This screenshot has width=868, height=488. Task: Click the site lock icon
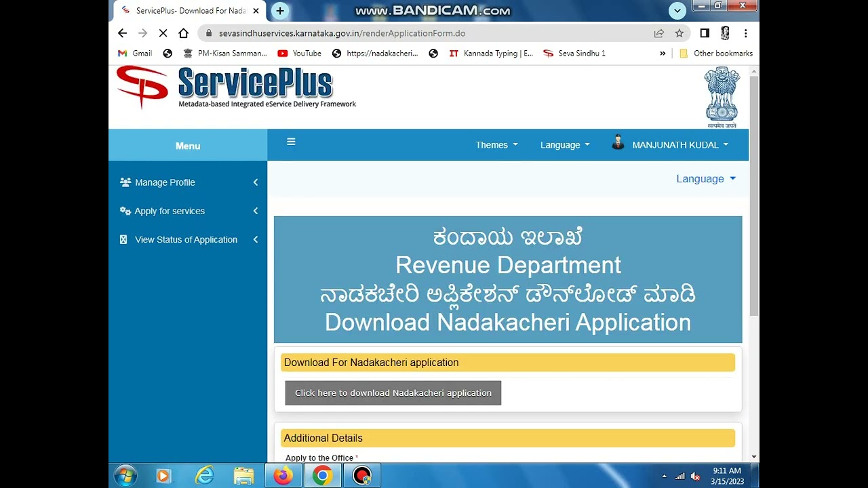(208, 33)
